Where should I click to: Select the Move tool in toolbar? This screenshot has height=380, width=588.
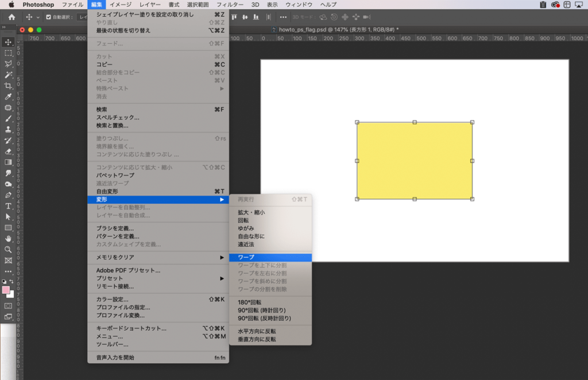pyautogui.click(x=9, y=42)
